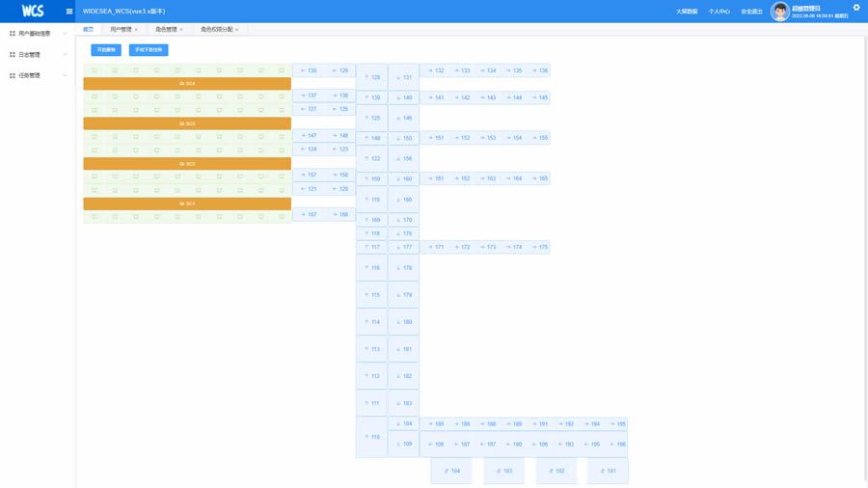Select conveyor node 175 on right row
868x488 pixels.
click(538, 247)
